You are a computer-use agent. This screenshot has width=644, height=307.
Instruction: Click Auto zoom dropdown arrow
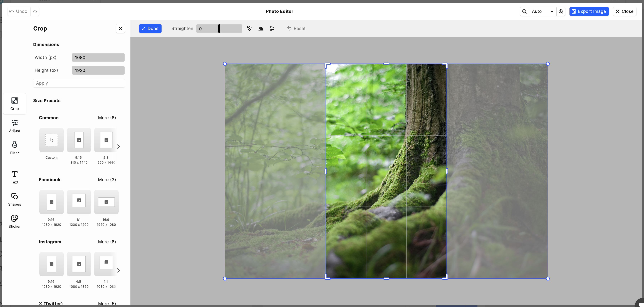552,11
